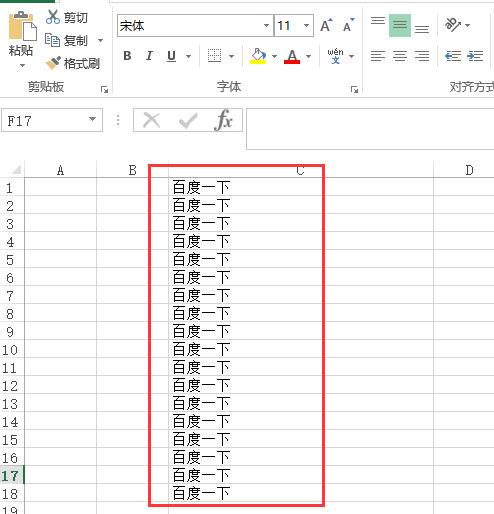The height and width of the screenshot is (514, 494).
Task: Select row 1 header
Action: pyautogui.click(x=12, y=187)
